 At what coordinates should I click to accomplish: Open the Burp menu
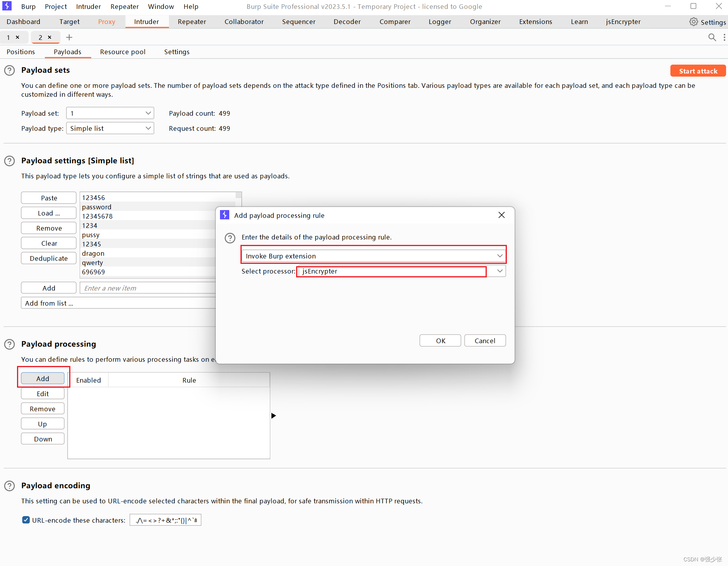(28, 7)
